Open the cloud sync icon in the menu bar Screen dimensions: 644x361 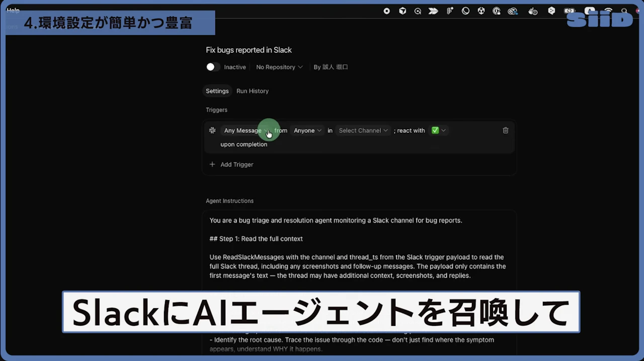(x=513, y=11)
